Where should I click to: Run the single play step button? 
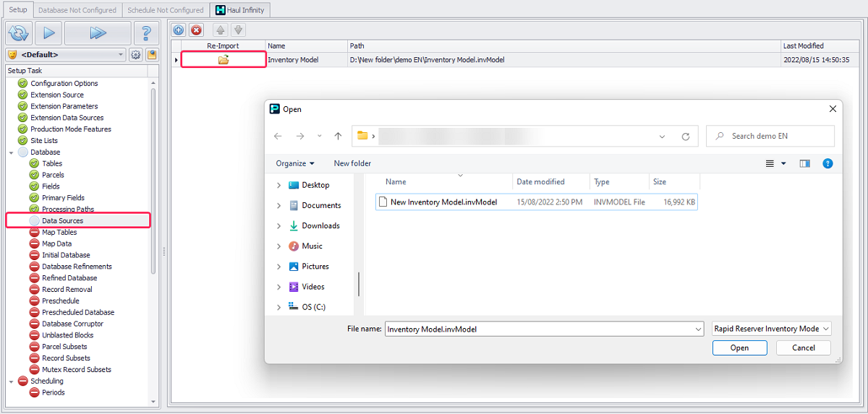click(48, 33)
